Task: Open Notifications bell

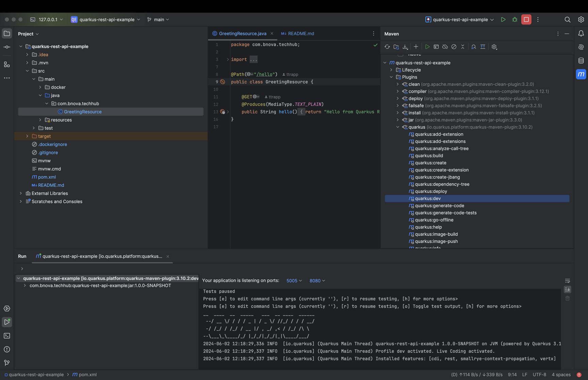Action: pyautogui.click(x=581, y=33)
